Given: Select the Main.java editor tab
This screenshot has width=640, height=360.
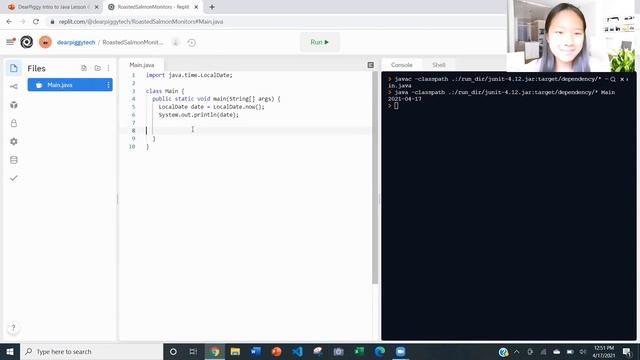Looking at the screenshot, I should (142, 65).
